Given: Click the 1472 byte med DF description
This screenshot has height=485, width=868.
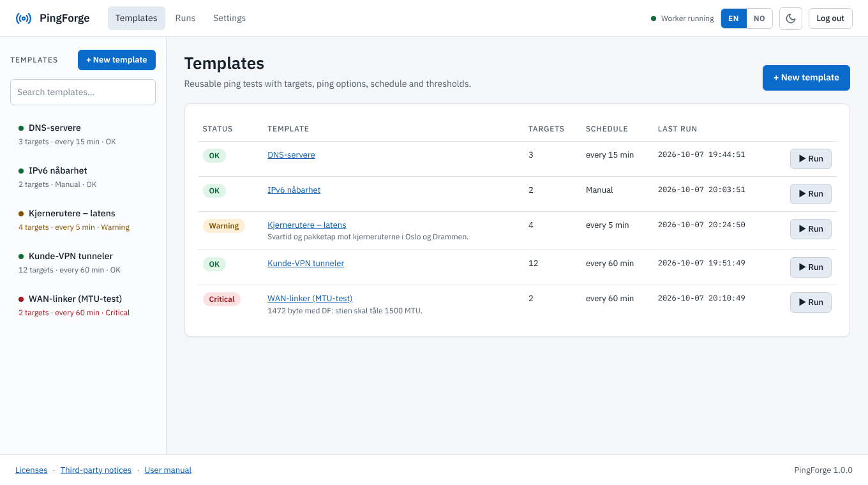Looking at the screenshot, I should 345,311.
